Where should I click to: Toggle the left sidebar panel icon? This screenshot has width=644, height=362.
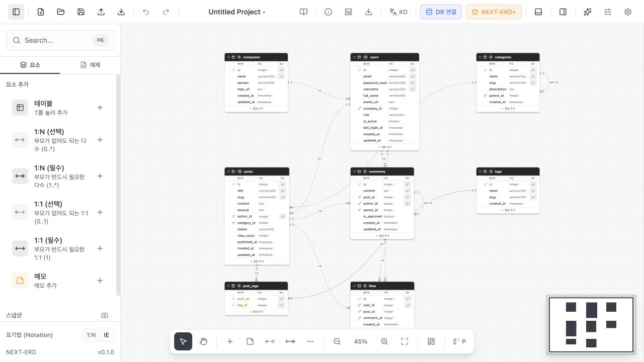[16, 12]
